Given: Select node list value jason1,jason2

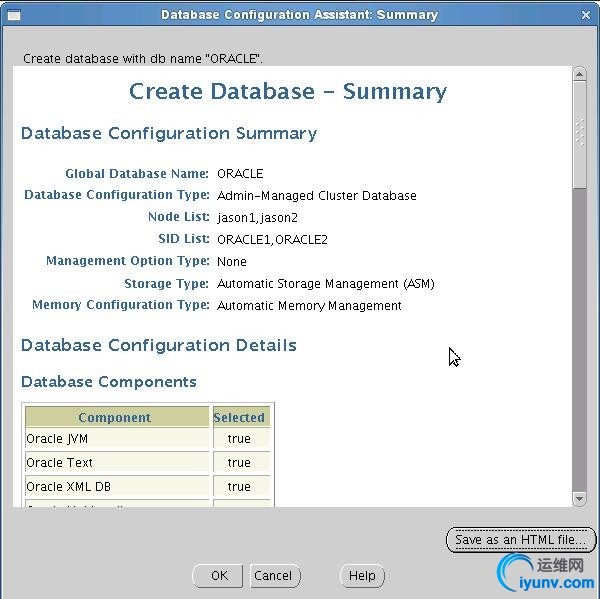Looking at the screenshot, I should [257, 218].
